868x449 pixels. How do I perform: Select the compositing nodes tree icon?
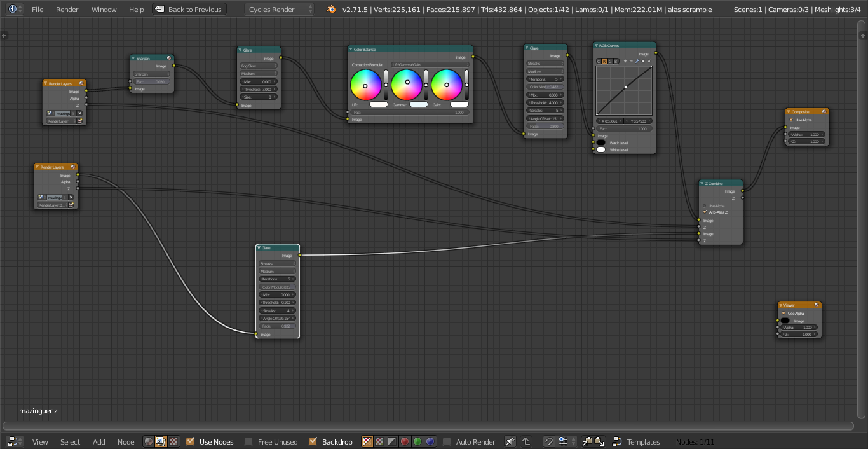(161, 441)
